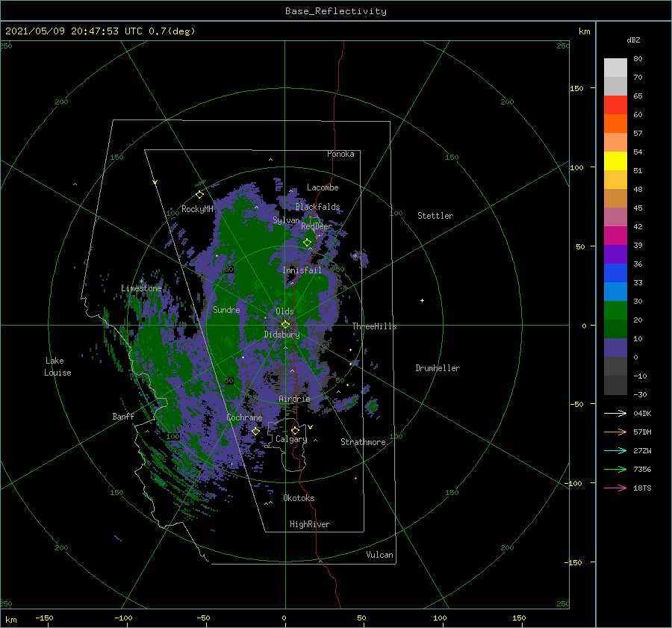The image size is (672, 628).
Task: Click the light gray 80 dBZ color swatch
Action: tap(615, 68)
